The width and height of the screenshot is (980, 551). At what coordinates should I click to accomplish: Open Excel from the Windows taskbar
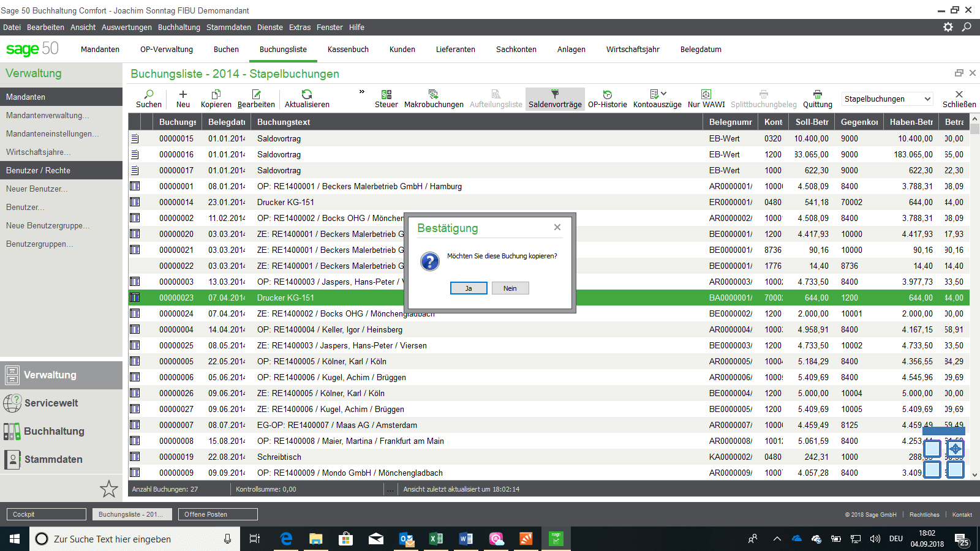coord(436,539)
